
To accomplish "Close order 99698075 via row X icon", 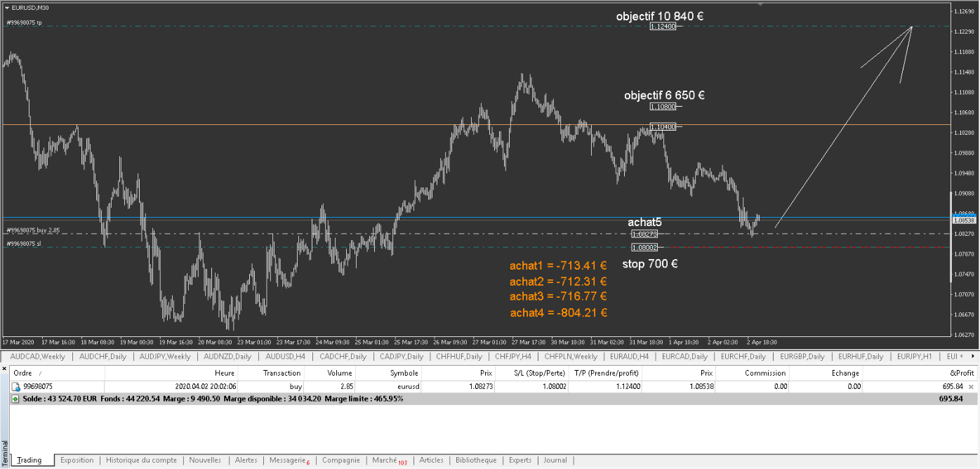I will [972, 386].
